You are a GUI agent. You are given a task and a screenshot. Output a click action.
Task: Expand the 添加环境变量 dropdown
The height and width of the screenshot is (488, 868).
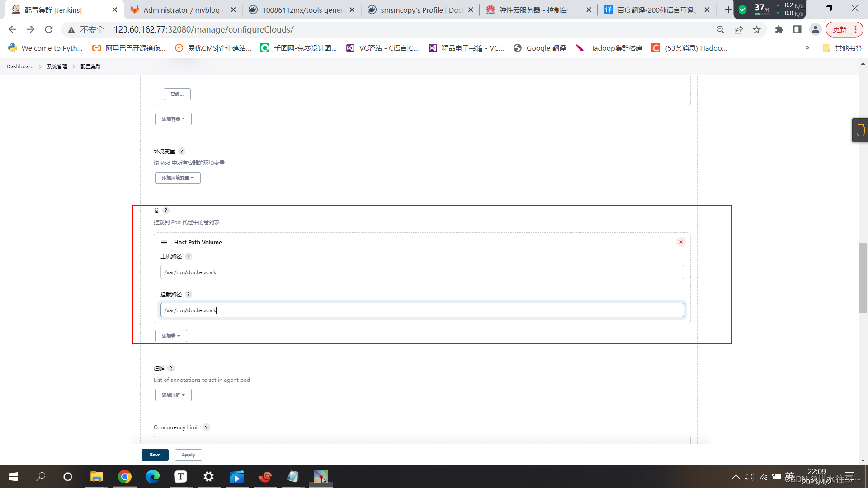click(178, 178)
